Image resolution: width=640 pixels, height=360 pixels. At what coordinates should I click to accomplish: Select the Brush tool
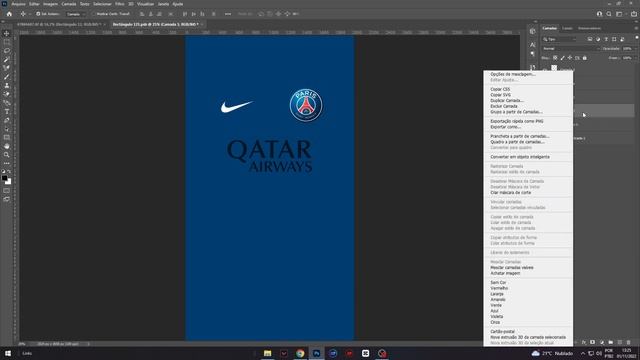7,77
